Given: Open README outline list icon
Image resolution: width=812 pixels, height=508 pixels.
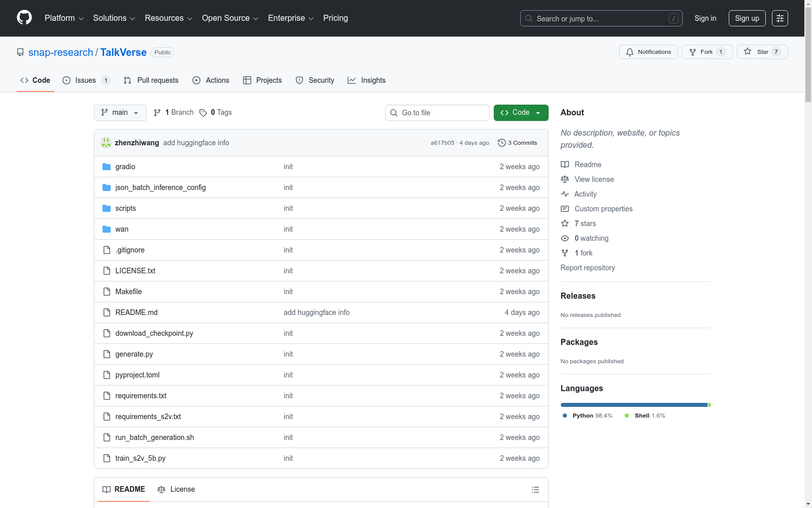Looking at the screenshot, I should point(535,490).
